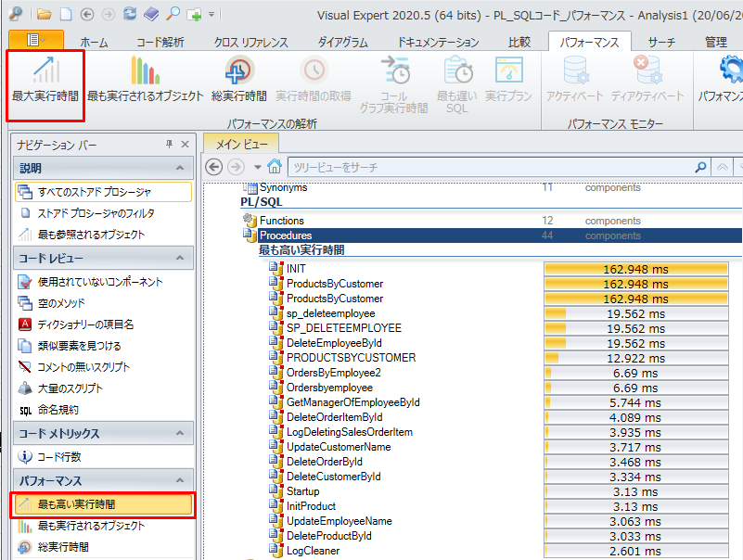
Task: Switch to the コード解析 ribbon tab
Action: [x=160, y=42]
